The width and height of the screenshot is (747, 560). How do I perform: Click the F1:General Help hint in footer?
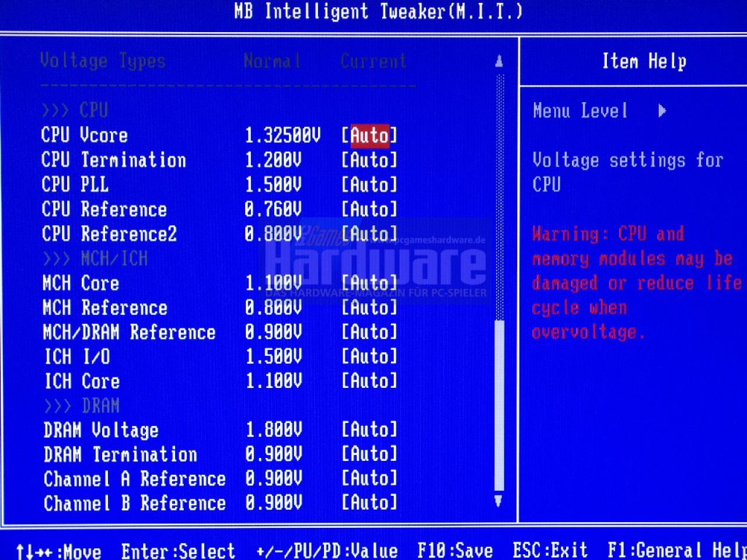click(677, 550)
